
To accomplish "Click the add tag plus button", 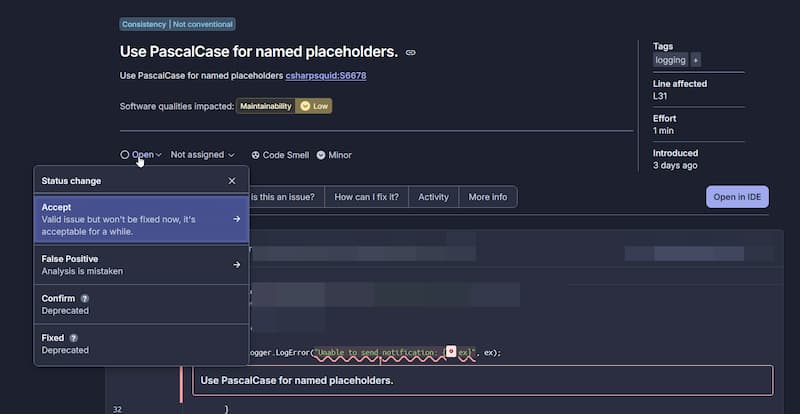I will tap(696, 60).
